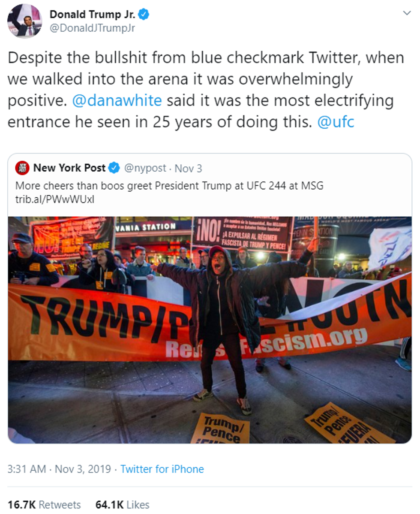Image resolution: width=420 pixels, height=514 pixels.
Task: Open the @nypost handle
Action: coord(145,169)
